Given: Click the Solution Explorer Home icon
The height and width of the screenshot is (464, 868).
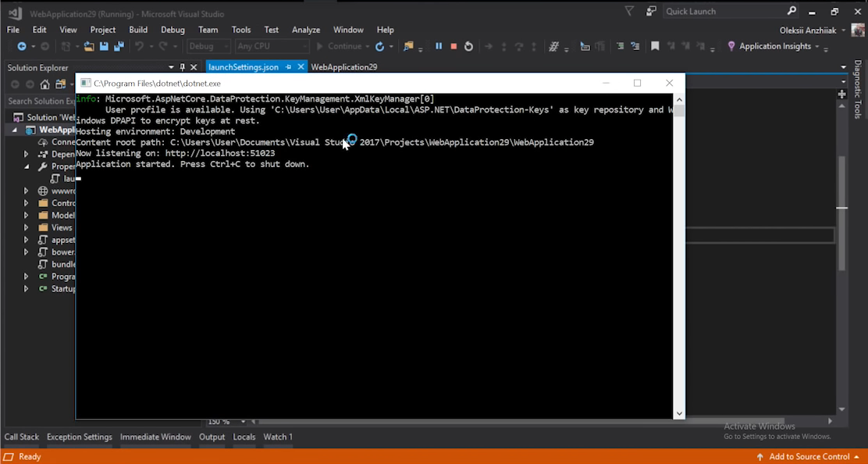Looking at the screenshot, I should tap(44, 84).
